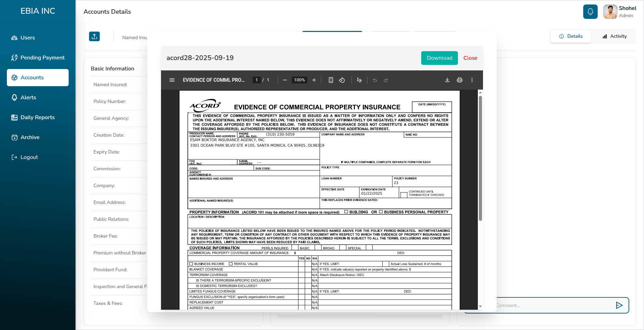
Task: Click the scrollbar down arrow
Action: (x=480, y=306)
